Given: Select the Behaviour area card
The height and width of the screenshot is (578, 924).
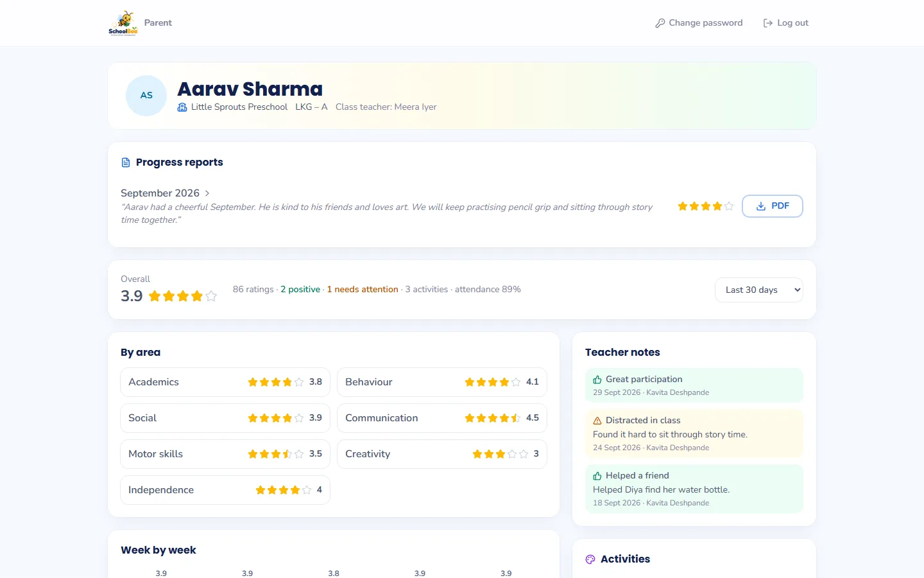Looking at the screenshot, I should click(442, 382).
